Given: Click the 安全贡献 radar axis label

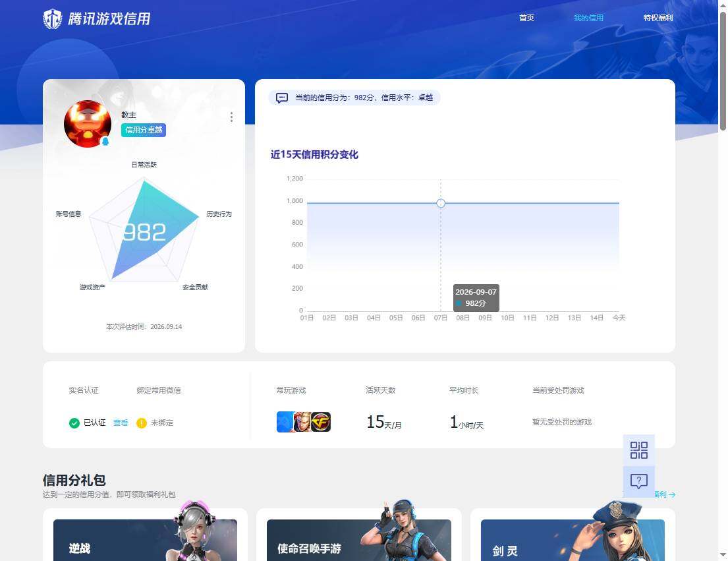Looking at the screenshot, I should 195,287.
